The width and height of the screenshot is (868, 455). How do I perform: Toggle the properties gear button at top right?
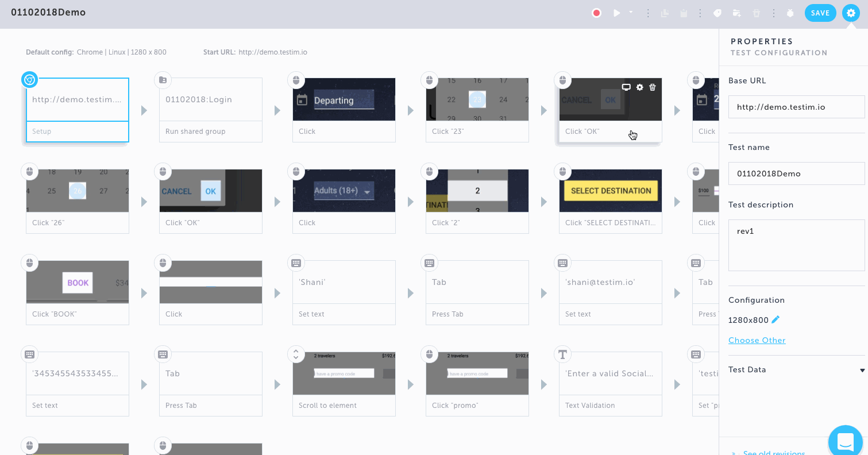pos(851,13)
